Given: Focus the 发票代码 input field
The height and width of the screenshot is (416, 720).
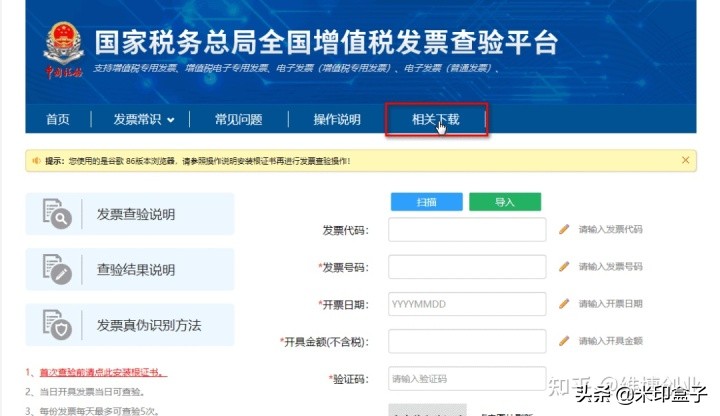Looking at the screenshot, I should (467, 230).
